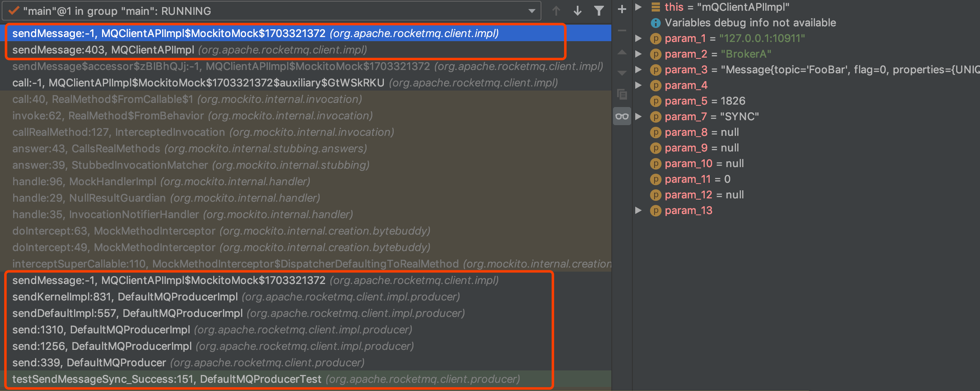
Task: Select frame send:1310, DefaultMQProducerImpl
Action: point(306,330)
